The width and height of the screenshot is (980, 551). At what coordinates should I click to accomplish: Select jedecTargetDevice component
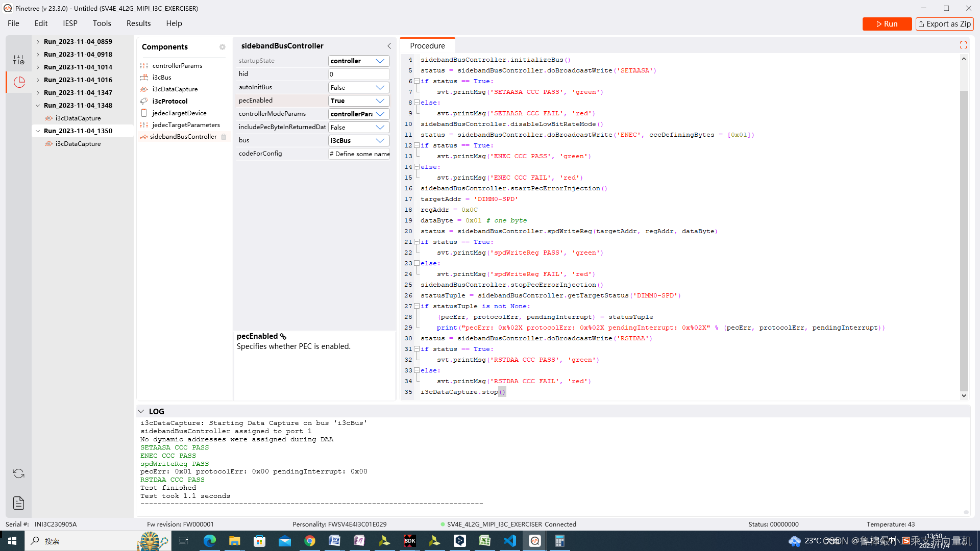tap(179, 113)
